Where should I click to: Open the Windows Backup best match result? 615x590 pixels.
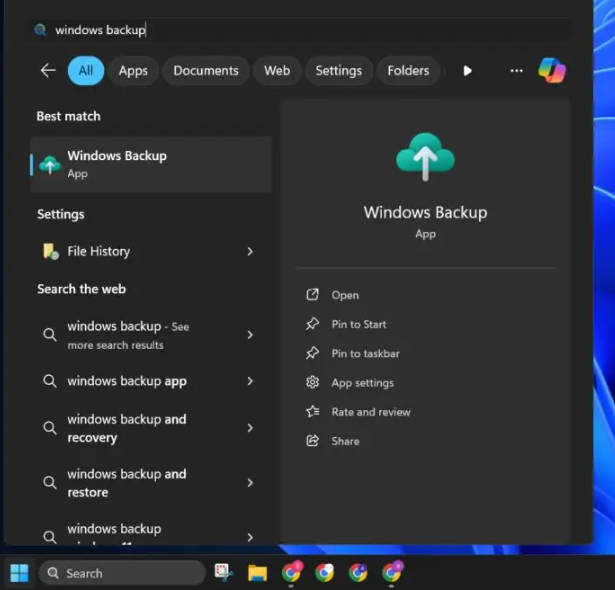tap(151, 164)
